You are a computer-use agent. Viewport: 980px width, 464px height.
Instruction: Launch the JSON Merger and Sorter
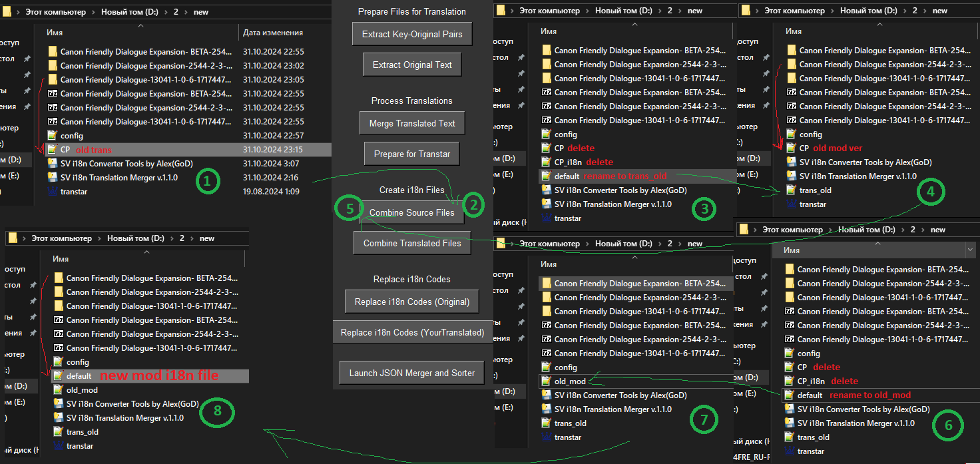point(412,373)
